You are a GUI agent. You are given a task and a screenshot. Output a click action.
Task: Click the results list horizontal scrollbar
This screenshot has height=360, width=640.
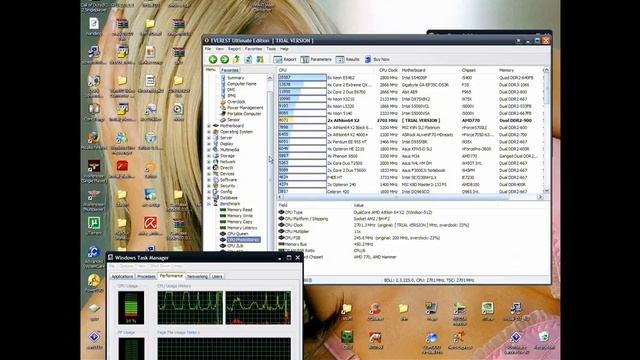410,197
